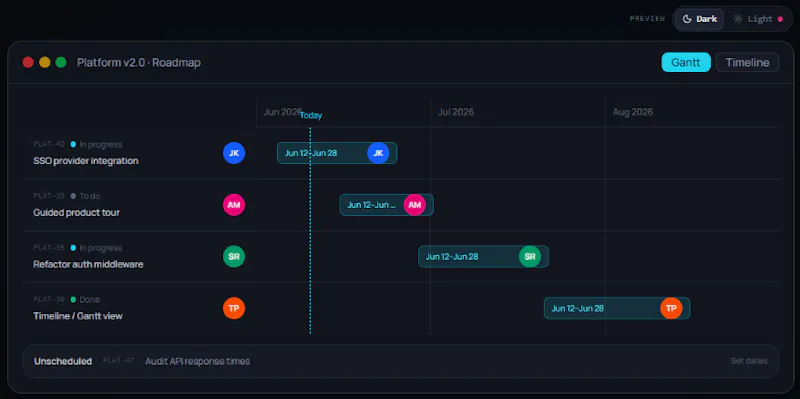Open the SSO provider integration Gantt bar

(x=337, y=153)
